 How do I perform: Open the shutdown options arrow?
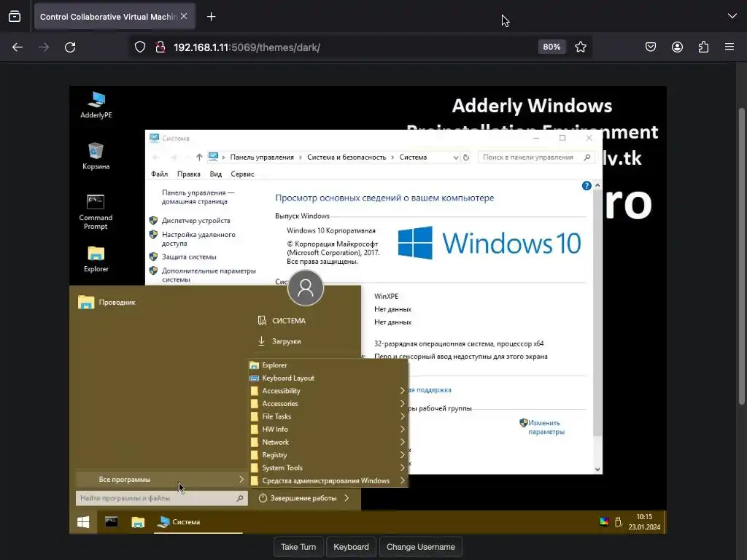point(347,498)
